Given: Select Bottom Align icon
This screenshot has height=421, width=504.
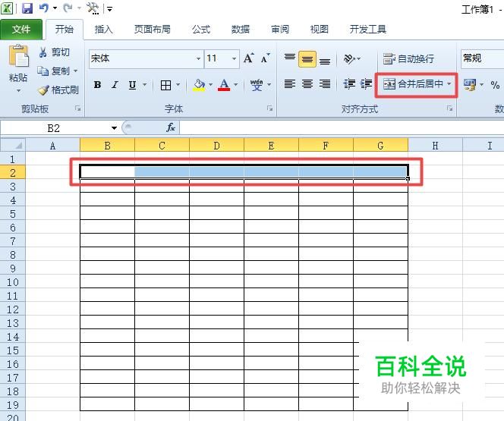Looking at the screenshot, I should tap(325, 59).
